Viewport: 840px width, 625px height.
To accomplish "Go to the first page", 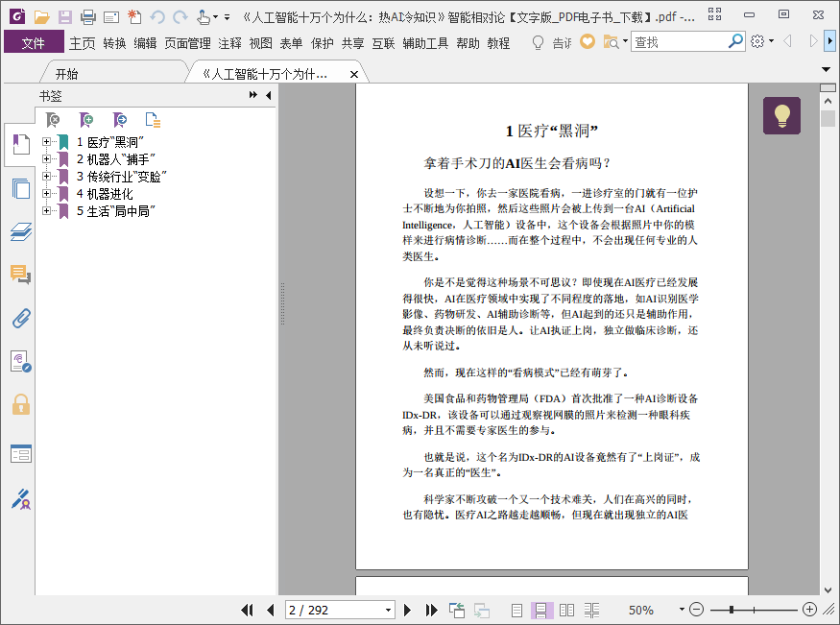I will 247,610.
